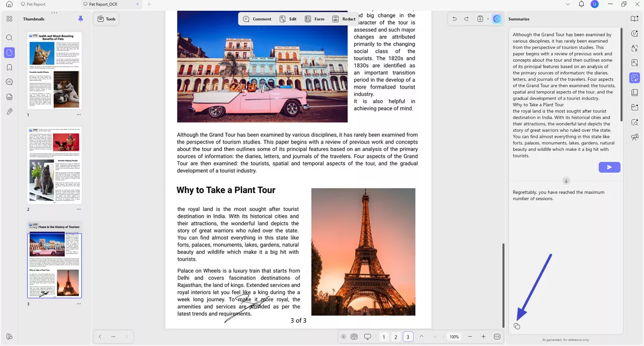The width and height of the screenshot is (644, 346).
Task: Open the search panel in left sidebar
Action: click(9, 37)
